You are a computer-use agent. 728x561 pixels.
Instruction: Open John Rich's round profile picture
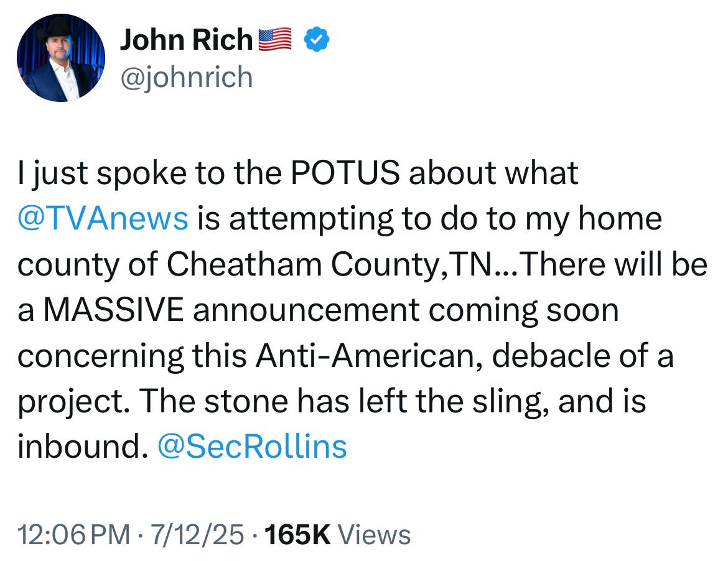[x=61, y=58]
